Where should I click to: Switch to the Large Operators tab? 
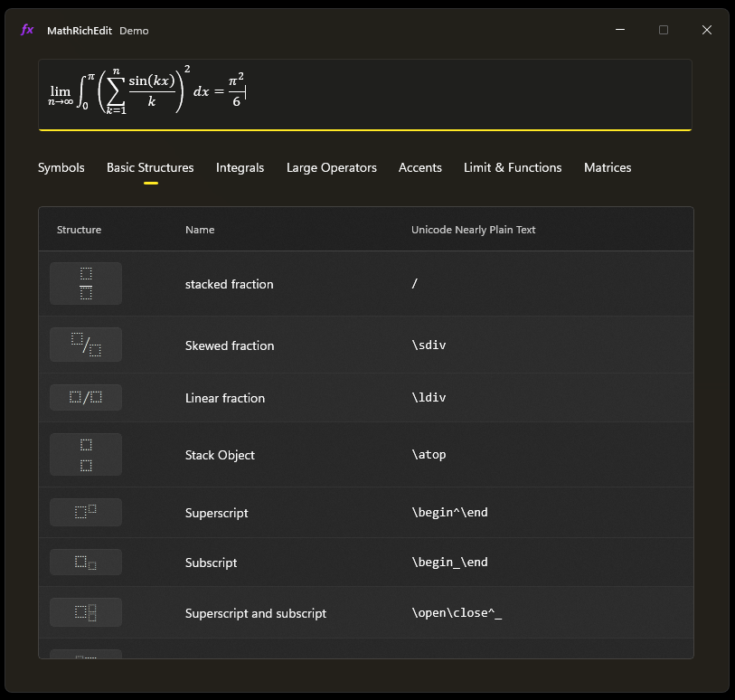331,167
